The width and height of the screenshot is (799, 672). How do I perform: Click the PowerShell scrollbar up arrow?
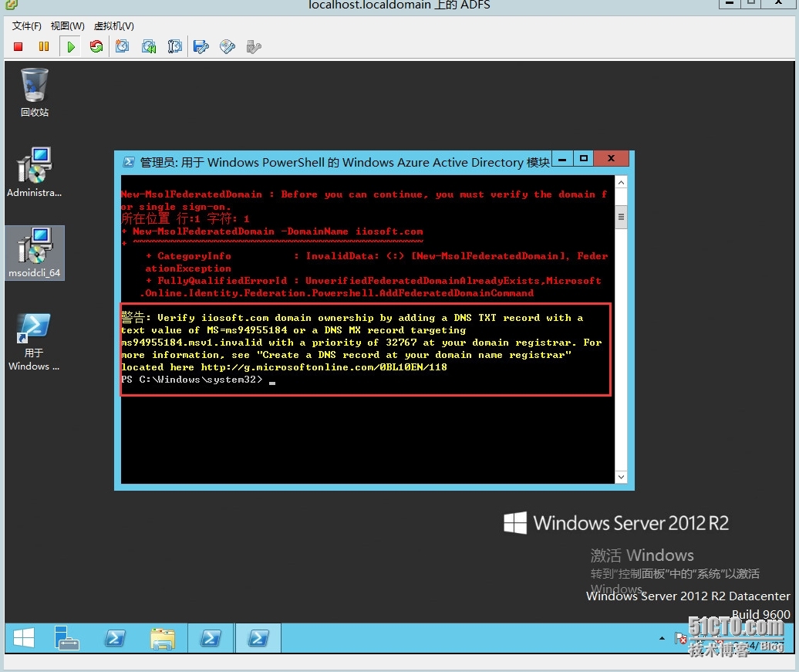621,183
